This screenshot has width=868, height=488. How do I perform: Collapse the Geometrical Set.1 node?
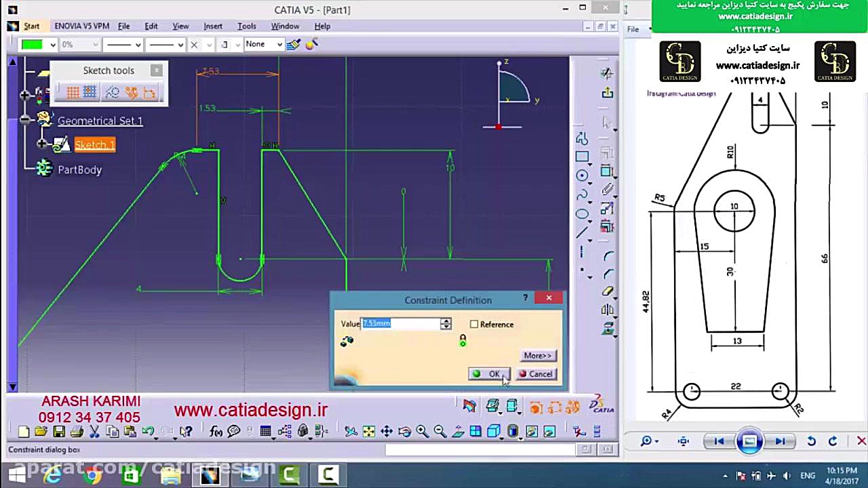point(26,120)
